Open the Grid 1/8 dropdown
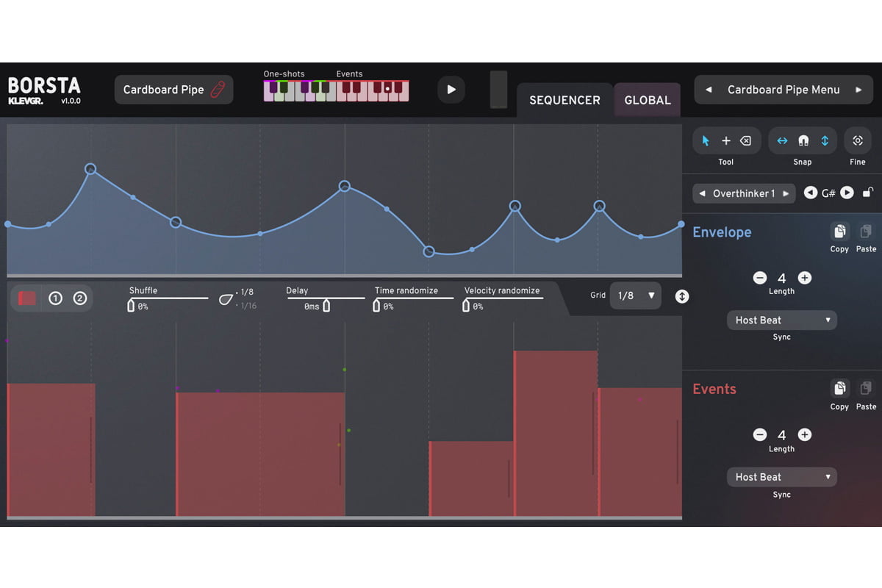The width and height of the screenshot is (882, 588). point(636,295)
